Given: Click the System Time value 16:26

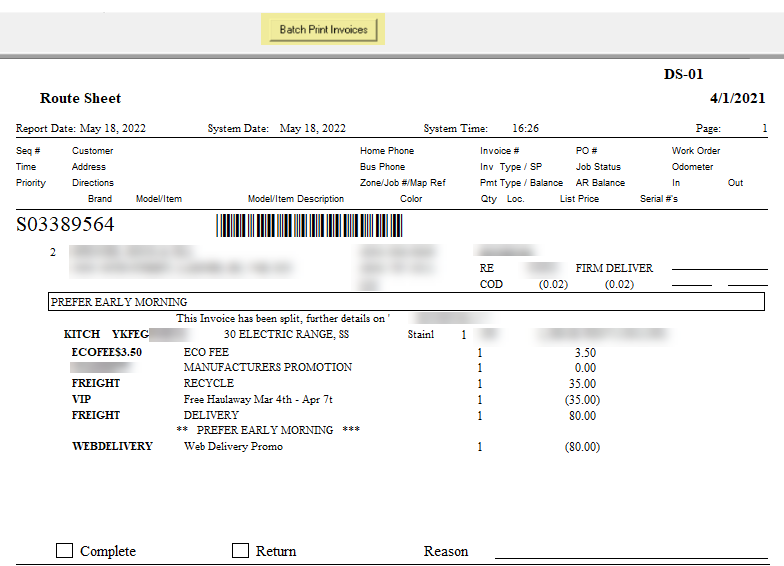Looking at the screenshot, I should tap(525, 128).
